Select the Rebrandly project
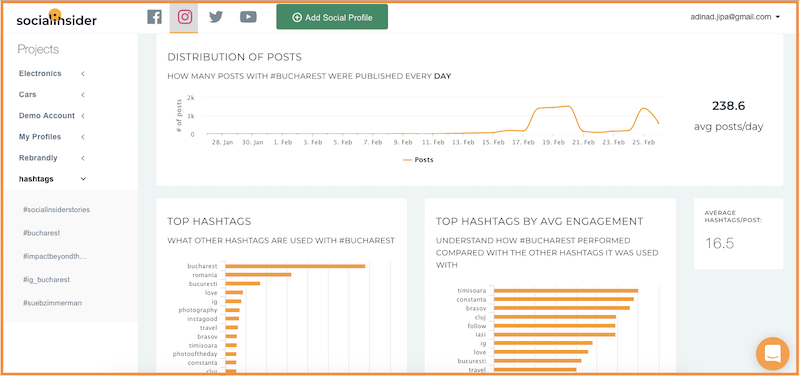 point(52,158)
